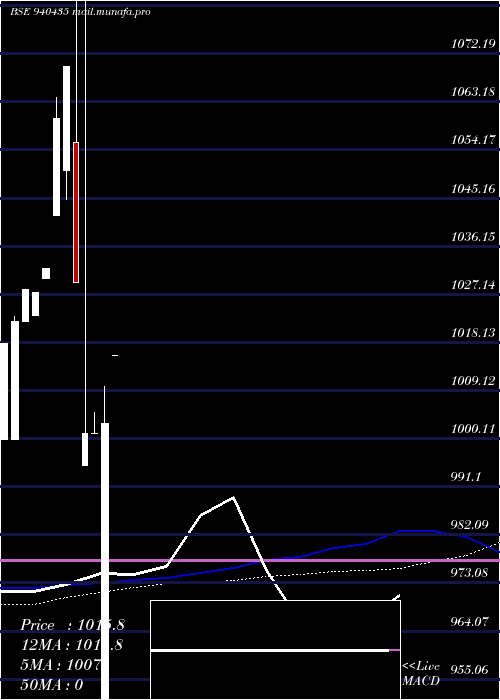Click the 964.07 price axis label
Screen dimensions: 500x700
click(x=469, y=621)
